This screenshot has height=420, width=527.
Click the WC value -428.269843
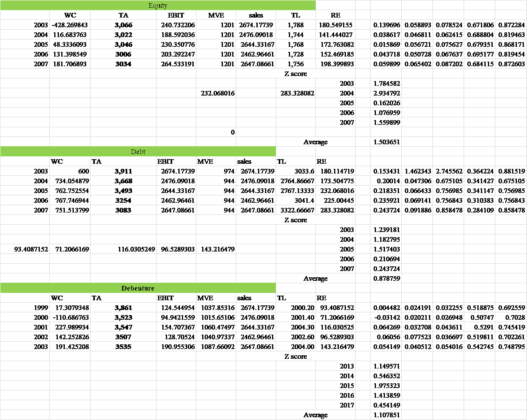click(x=70, y=25)
